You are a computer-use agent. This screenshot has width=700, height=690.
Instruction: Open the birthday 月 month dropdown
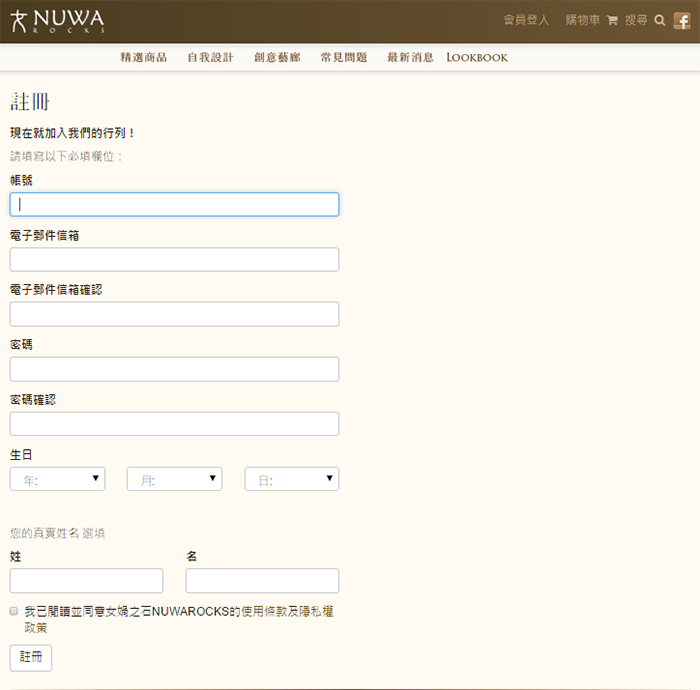point(175,479)
